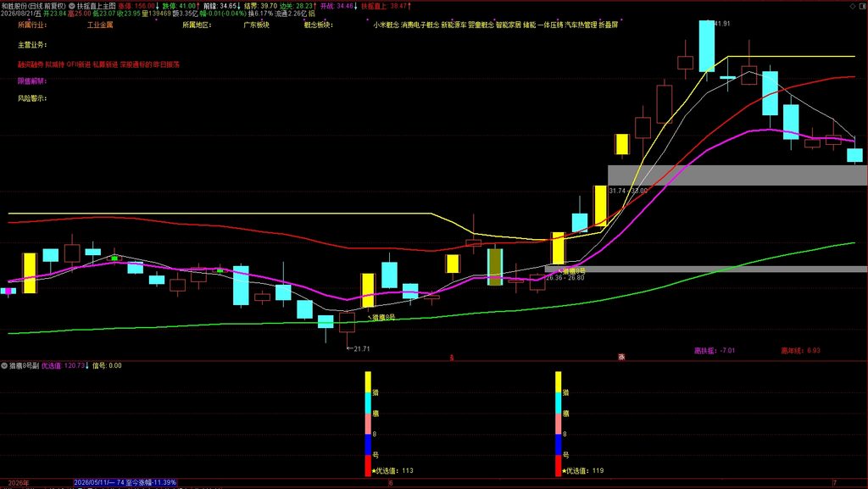Open the 工业金属 industry link
Viewport: 868px width, 489px height.
(100, 25)
